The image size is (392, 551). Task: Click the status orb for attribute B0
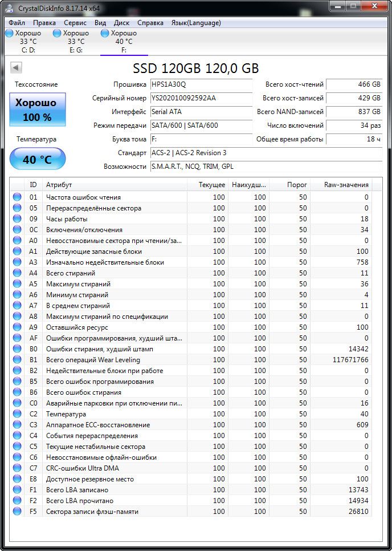click(17, 349)
